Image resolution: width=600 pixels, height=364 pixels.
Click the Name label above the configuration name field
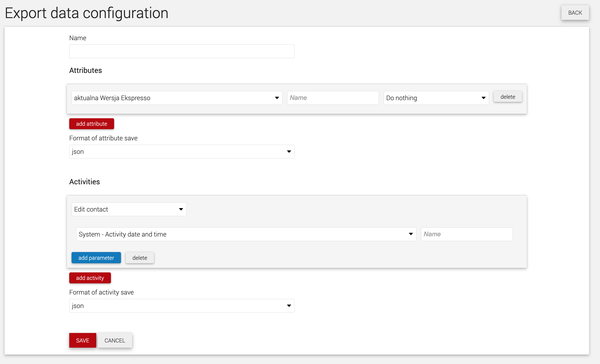[78, 38]
